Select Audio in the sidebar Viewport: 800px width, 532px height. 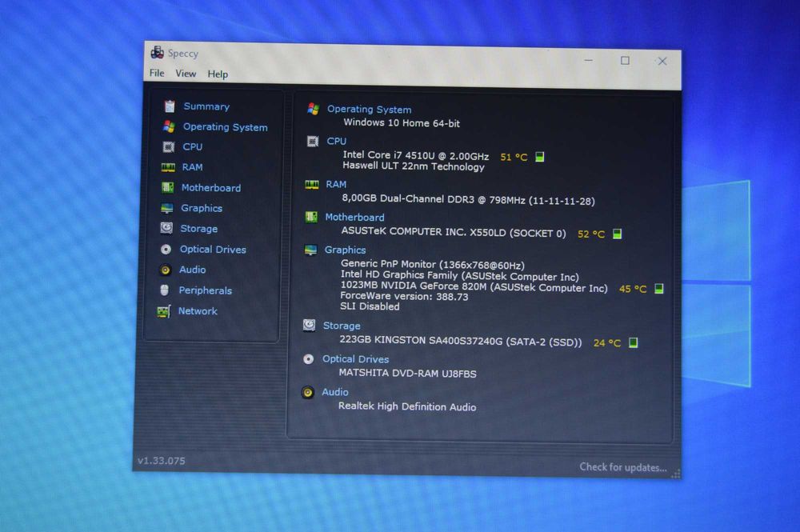pos(192,270)
